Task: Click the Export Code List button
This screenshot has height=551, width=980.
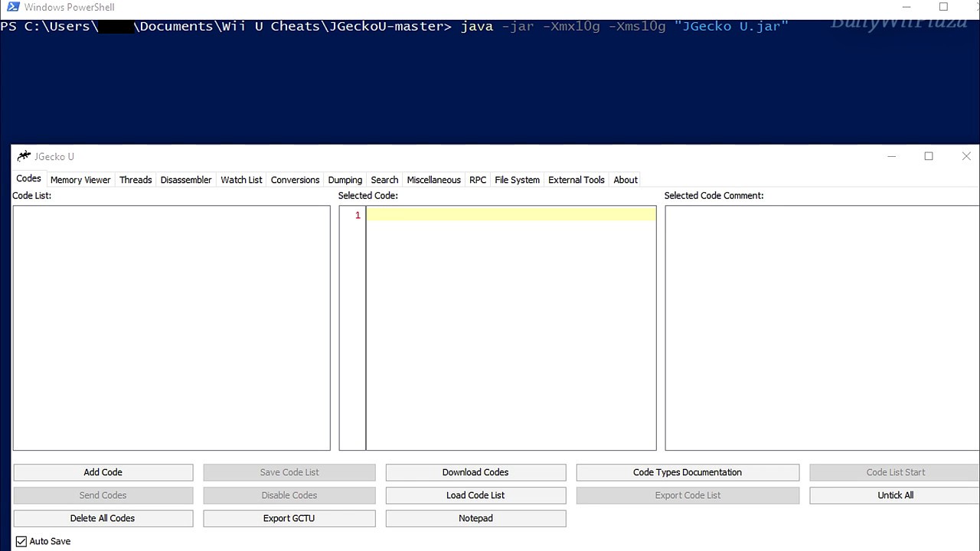Action: tap(688, 495)
